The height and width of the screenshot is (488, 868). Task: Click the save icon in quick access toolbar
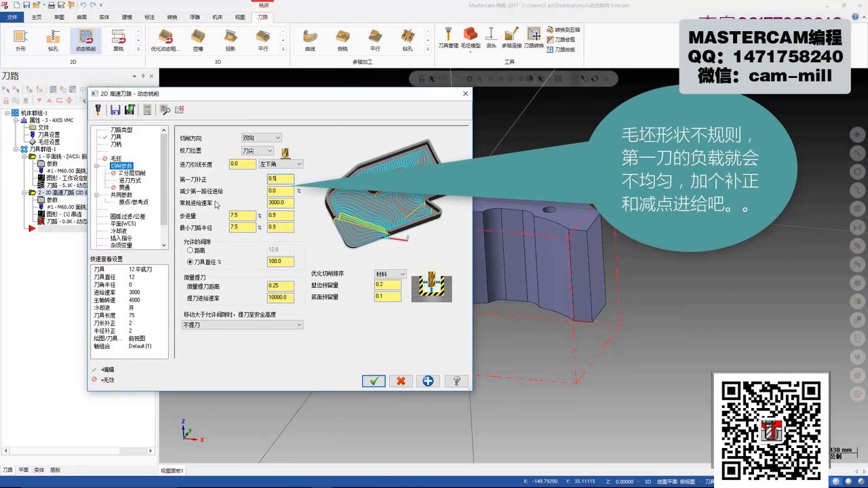point(26,5)
